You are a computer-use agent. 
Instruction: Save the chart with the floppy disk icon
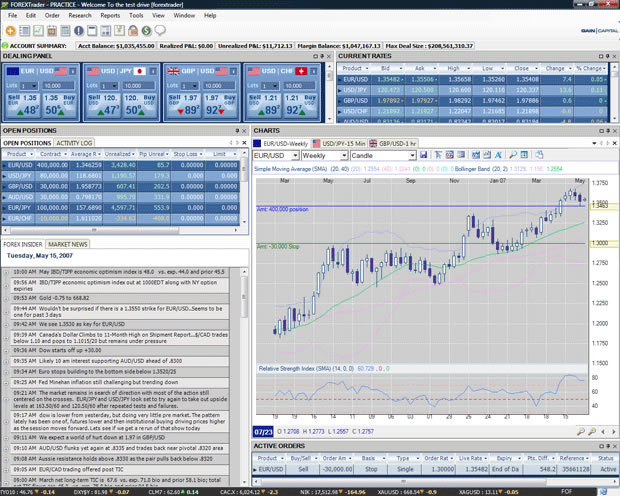(423, 155)
